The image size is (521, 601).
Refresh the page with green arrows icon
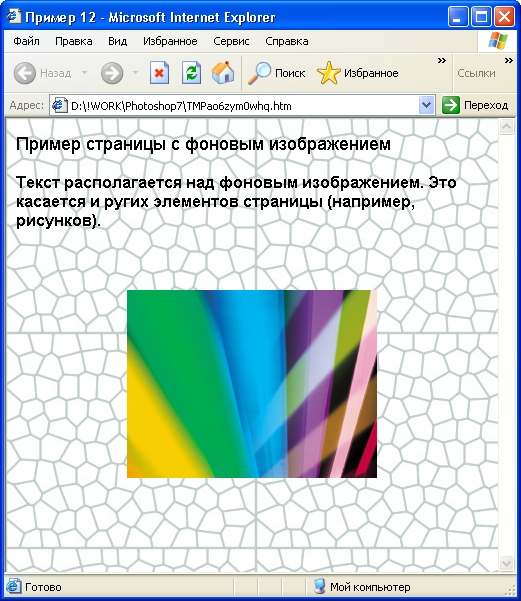click(x=191, y=72)
